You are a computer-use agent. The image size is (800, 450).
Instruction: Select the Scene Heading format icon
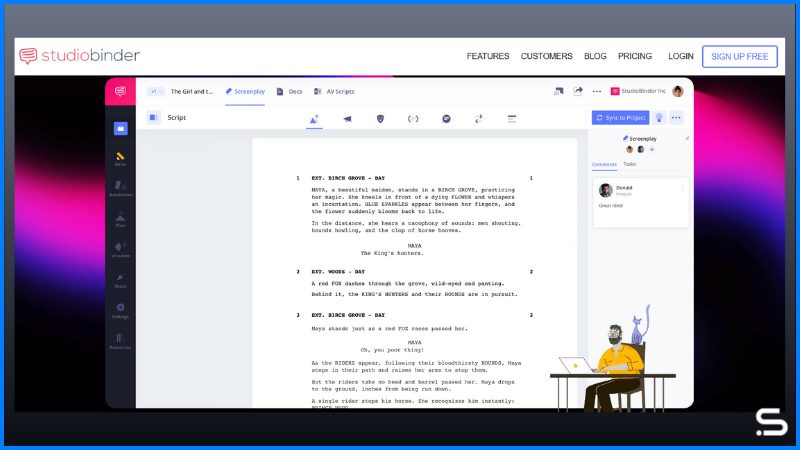pyautogui.click(x=314, y=119)
